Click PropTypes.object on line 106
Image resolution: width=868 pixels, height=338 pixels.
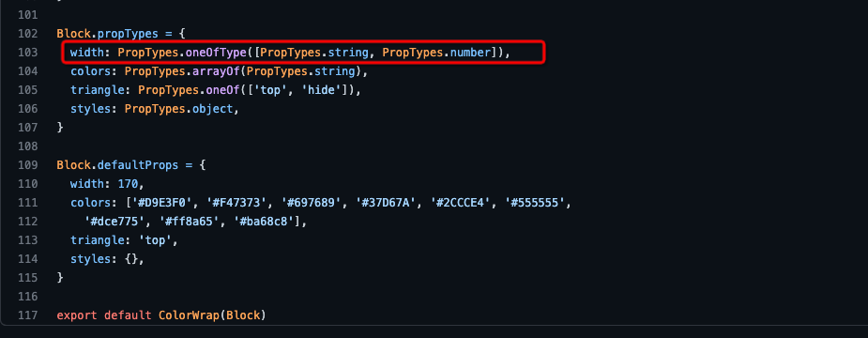coord(179,109)
